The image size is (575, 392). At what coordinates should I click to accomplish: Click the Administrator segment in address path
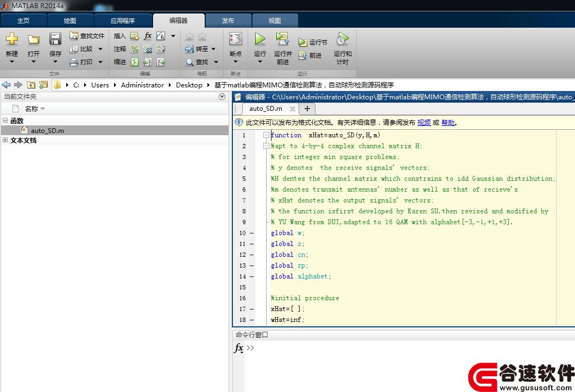142,85
